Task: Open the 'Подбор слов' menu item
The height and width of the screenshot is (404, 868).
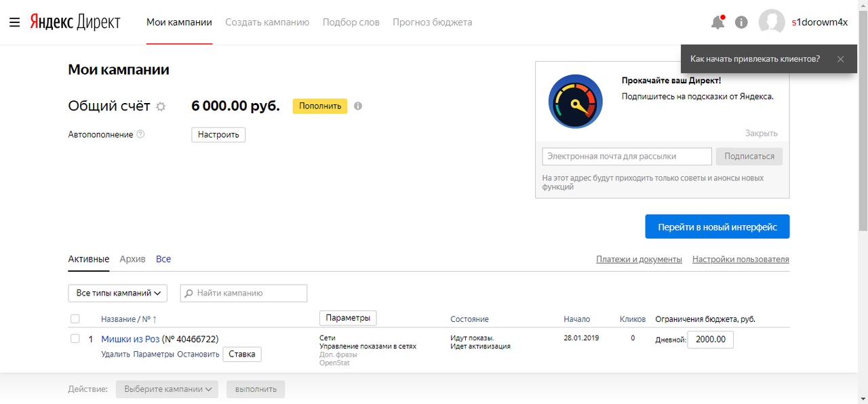Action: coord(351,22)
